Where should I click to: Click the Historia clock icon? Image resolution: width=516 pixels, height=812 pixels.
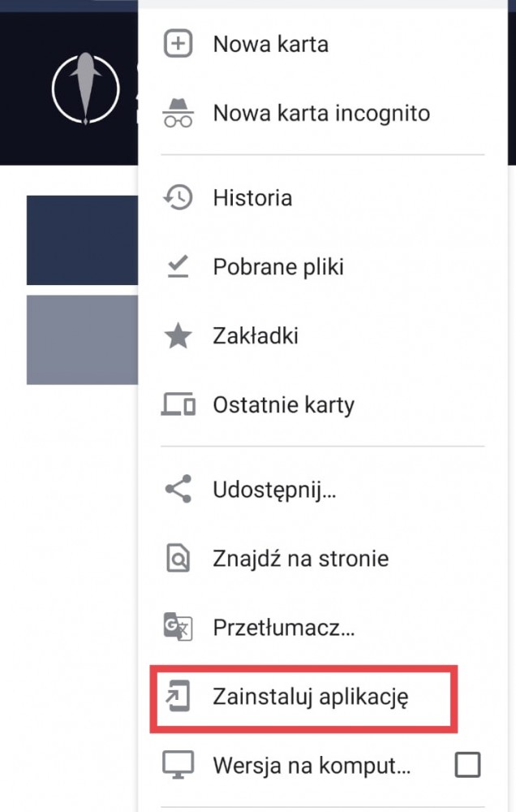(178, 197)
